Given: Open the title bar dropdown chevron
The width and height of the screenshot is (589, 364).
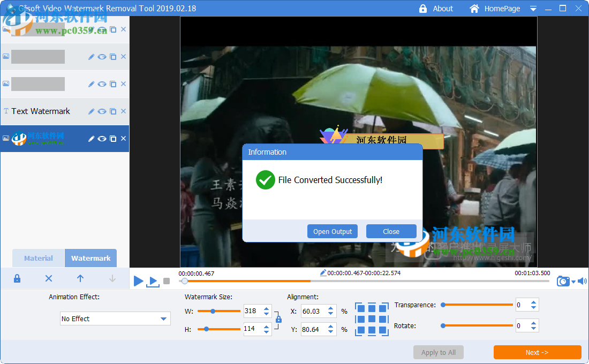Looking at the screenshot, I should coord(533,9).
